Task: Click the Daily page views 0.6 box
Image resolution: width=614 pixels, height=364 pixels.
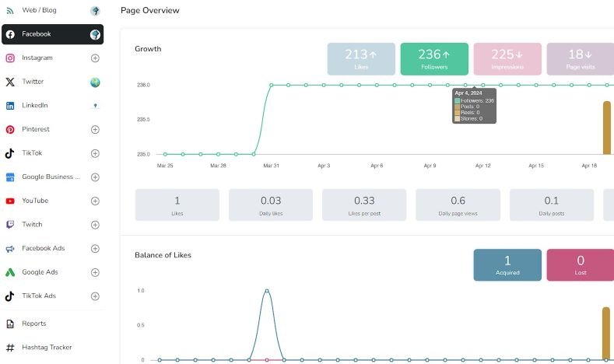Action: pos(458,205)
